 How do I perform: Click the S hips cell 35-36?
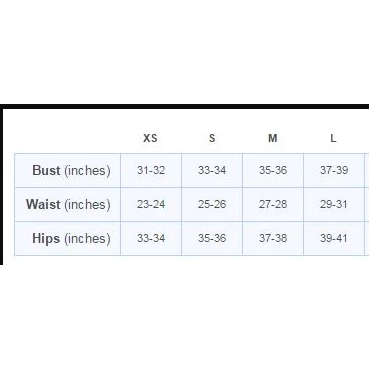212,238
